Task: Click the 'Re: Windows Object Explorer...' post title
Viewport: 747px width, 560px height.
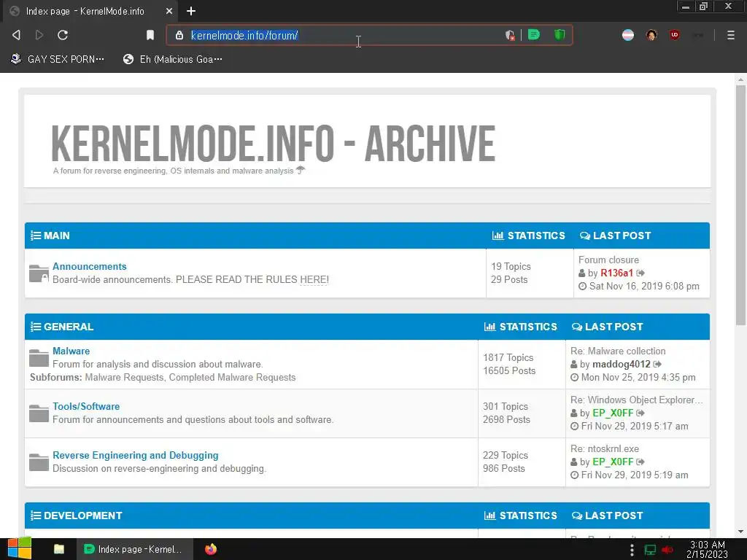Action: 636,400
